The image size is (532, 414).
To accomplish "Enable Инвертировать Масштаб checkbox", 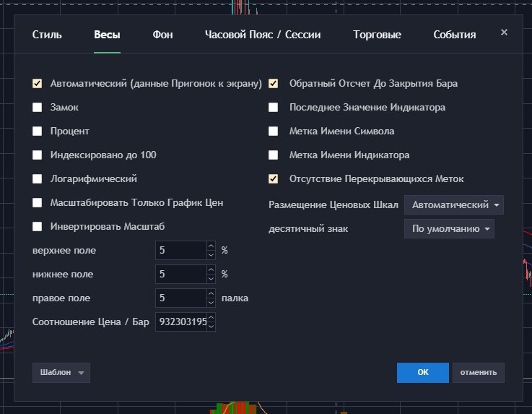I will click(x=38, y=227).
